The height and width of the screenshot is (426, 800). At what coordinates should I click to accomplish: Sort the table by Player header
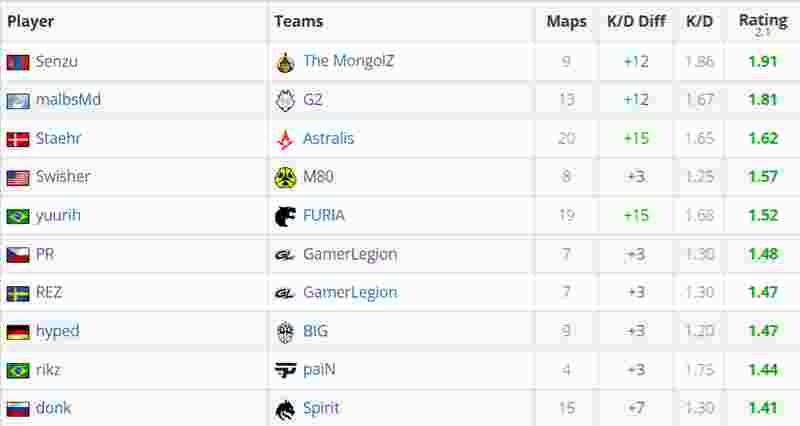(x=31, y=21)
